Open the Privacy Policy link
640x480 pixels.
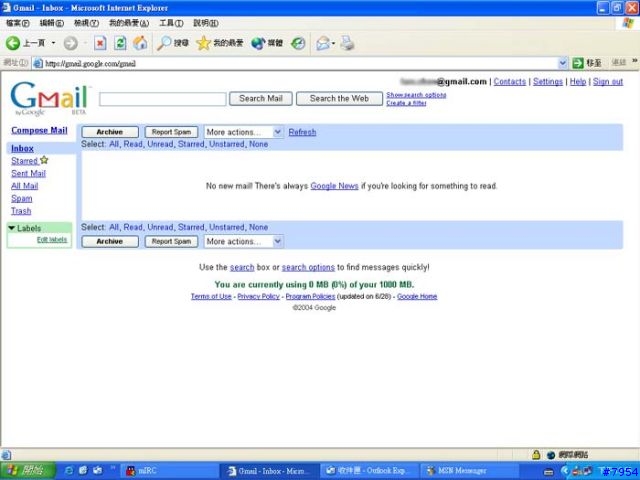pyautogui.click(x=258, y=296)
